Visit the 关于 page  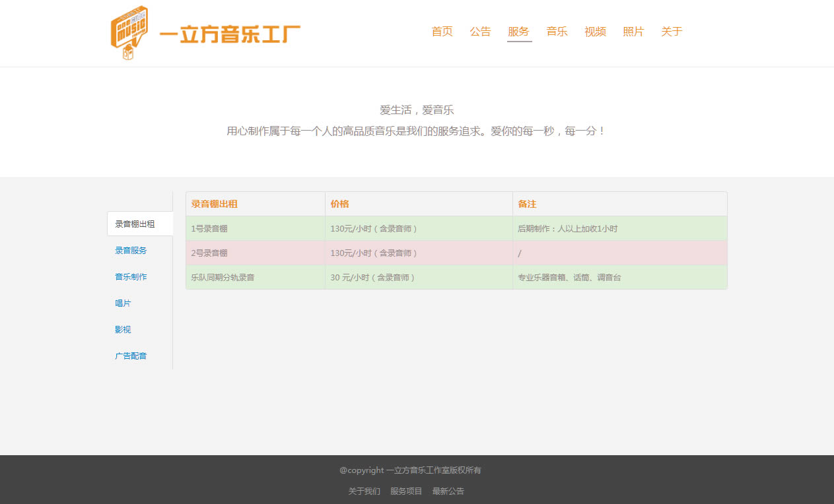(672, 32)
